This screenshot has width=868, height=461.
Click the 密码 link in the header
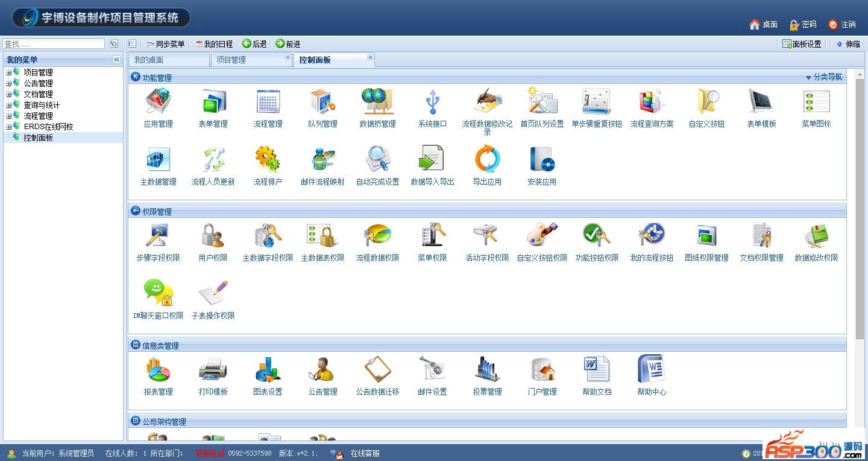[x=802, y=25]
